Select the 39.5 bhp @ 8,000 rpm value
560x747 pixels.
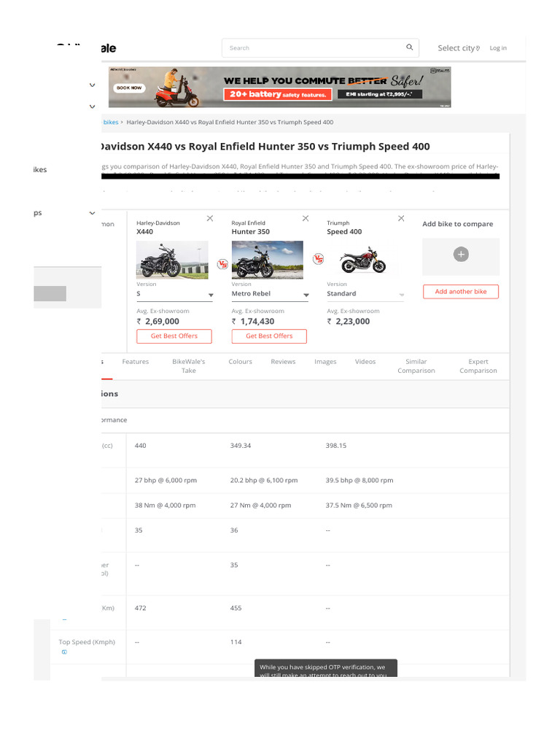(359, 480)
